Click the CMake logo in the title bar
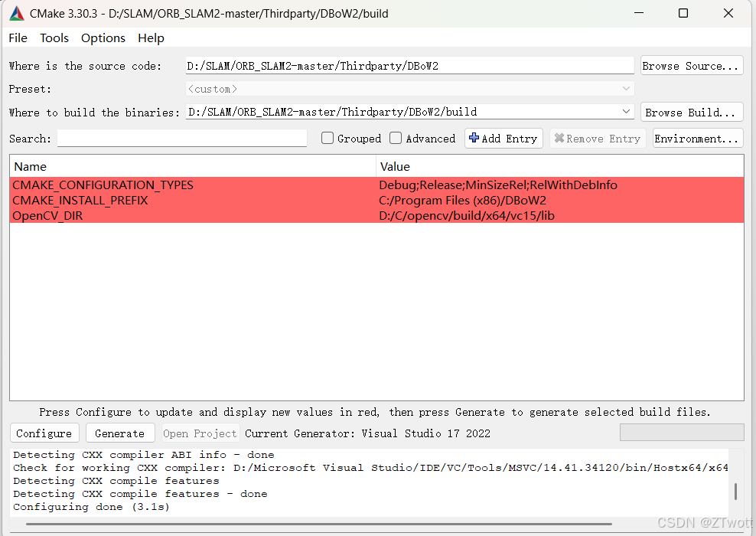Image resolution: width=756 pixels, height=536 pixels. (16, 13)
